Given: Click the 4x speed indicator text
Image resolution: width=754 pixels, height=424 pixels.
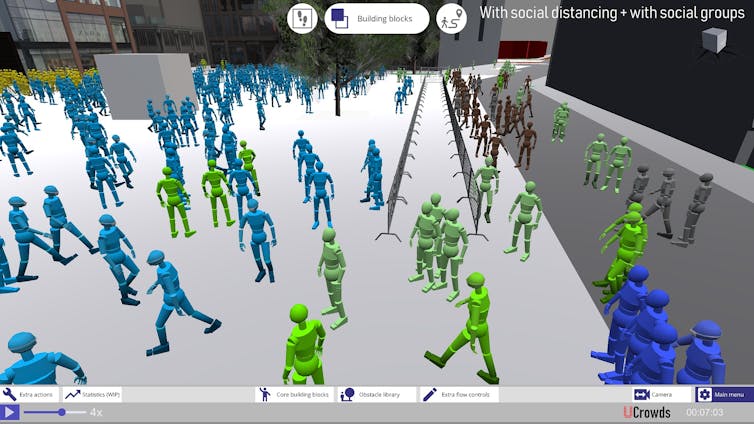Looking at the screenshot, I should click(96, 412).
